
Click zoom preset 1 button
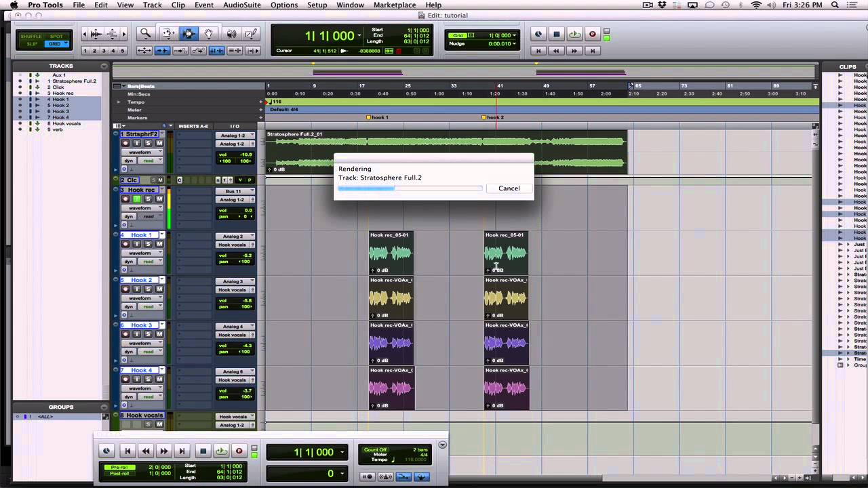click(x=85, y=51)
